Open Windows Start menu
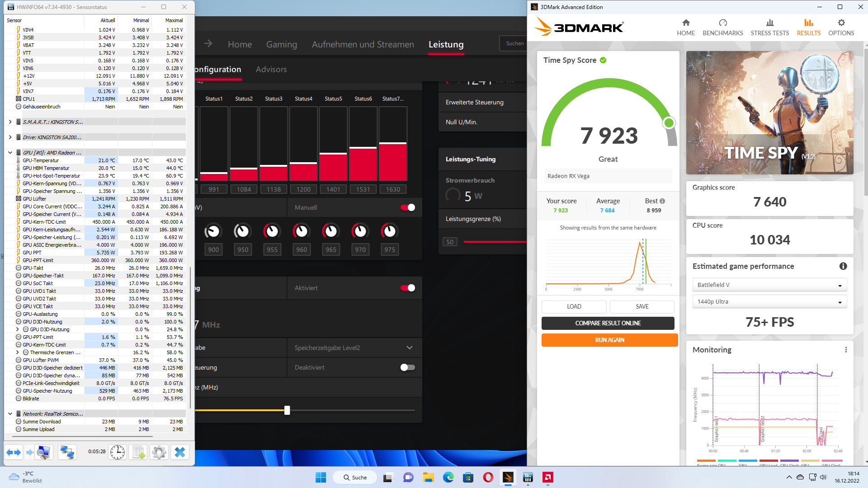Viewport: 868px width, 488px height. [321, 478]
